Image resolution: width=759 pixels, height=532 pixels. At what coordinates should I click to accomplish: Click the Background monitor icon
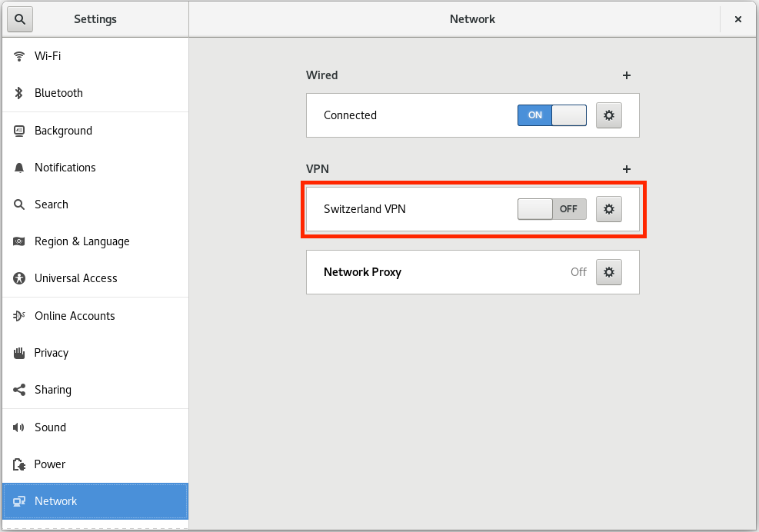[19, 131]
